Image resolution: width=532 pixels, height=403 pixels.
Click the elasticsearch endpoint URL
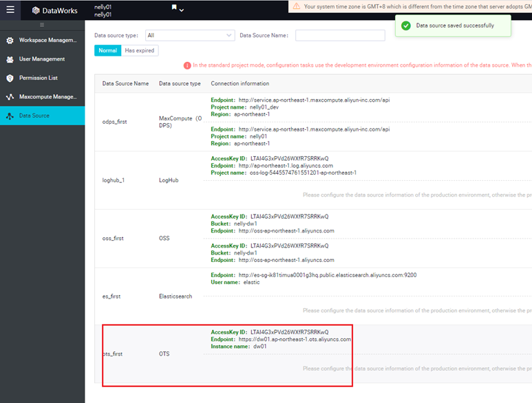point(328,275)
